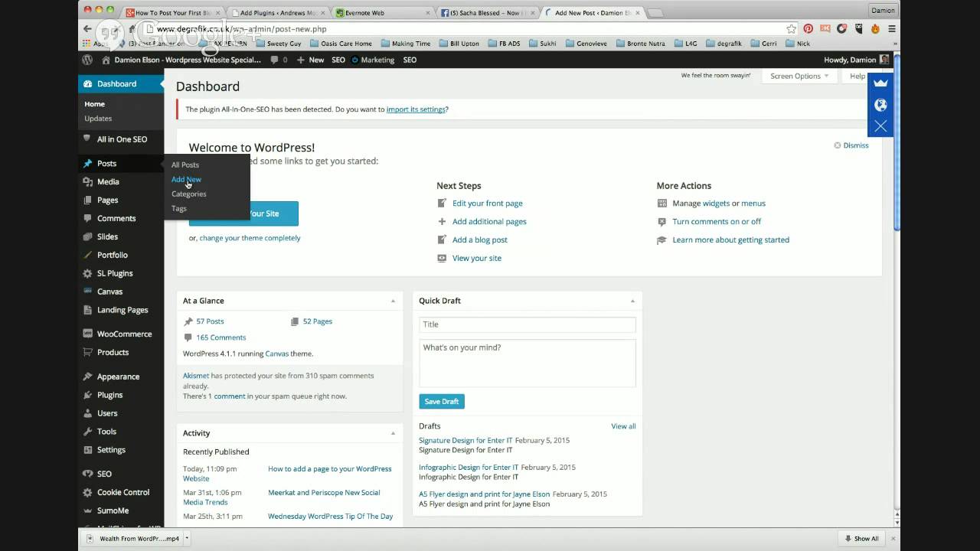Open the Settings menu item
The width and height of the screenshot is (980, 551).
point(111,451)
